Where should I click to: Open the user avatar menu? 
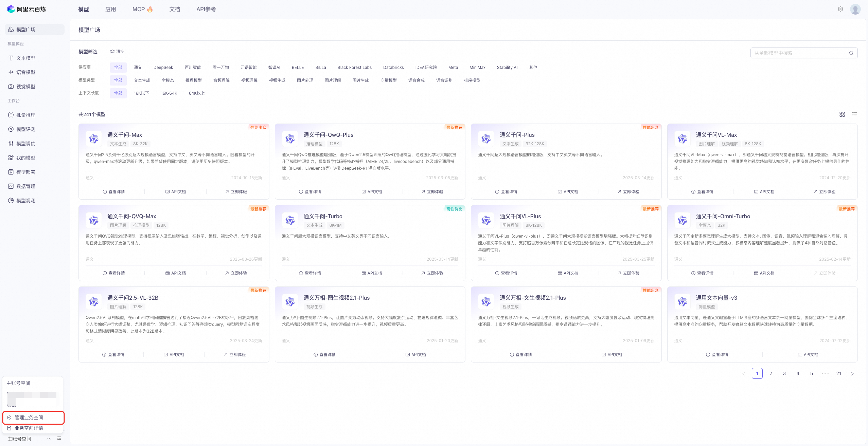855,9
